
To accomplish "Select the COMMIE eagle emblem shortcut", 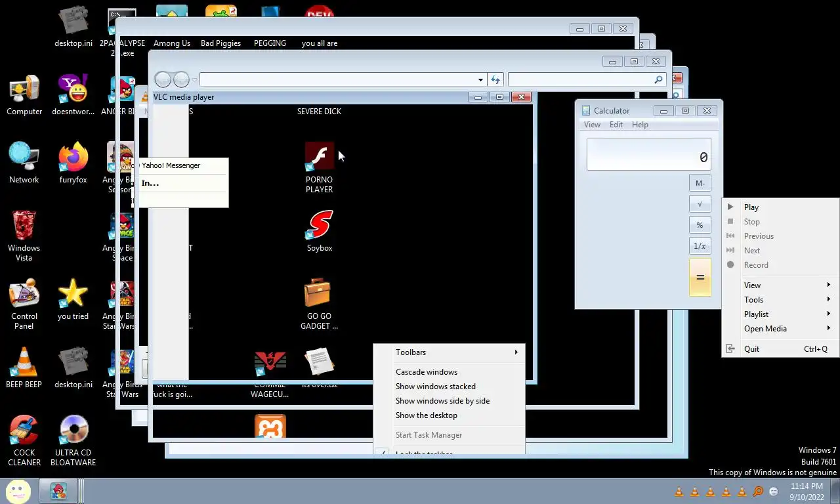I will [270, 363].
